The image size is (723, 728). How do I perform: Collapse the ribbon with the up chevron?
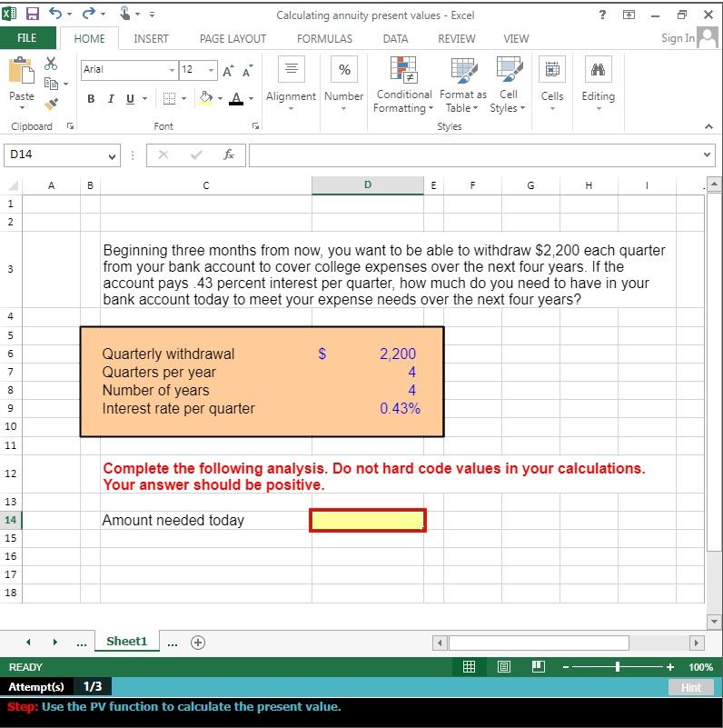click(708, 126)
